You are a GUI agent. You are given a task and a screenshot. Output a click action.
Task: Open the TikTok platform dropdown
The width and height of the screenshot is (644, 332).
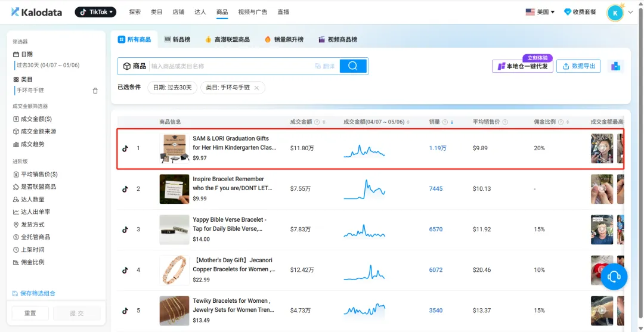[95, 12]
